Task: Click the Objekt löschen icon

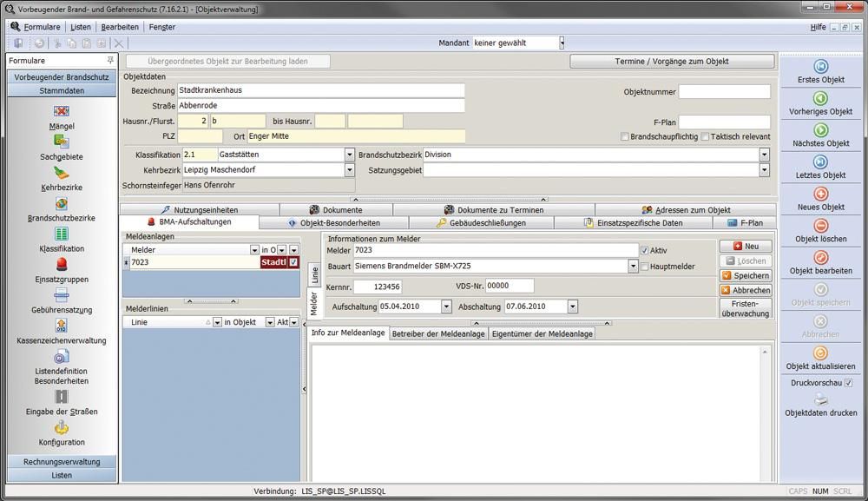Action: click(820, 226)
